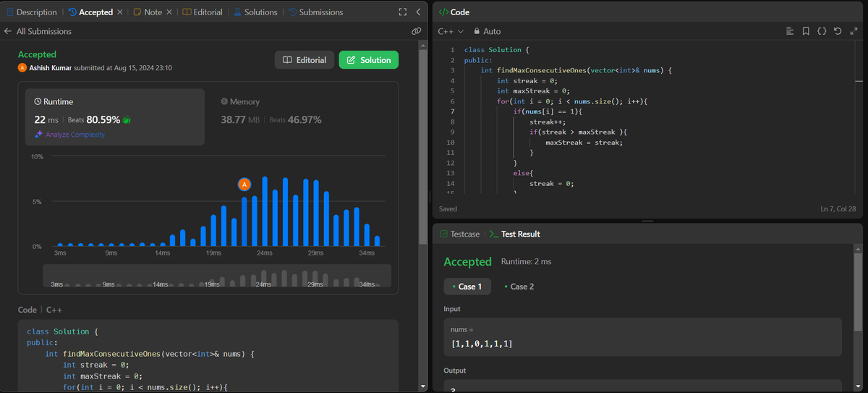Image resolution: width=868 pixels, height=393 pixels.
Task: Open the C++ language dropdown
Action: pyautogui.click(x=451, y=31)
